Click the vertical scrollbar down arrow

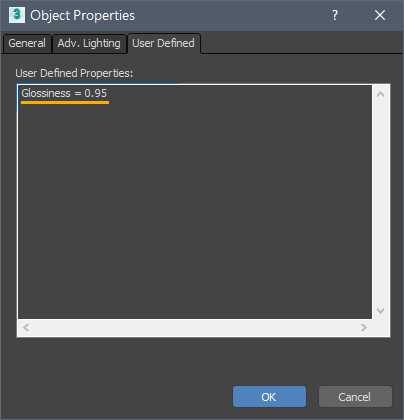(x=380, y=311)
